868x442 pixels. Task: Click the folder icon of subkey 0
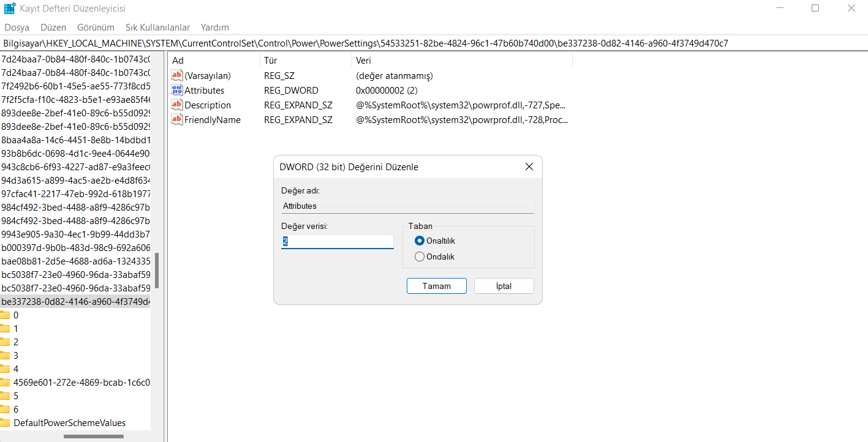click(x=5, y=315)
